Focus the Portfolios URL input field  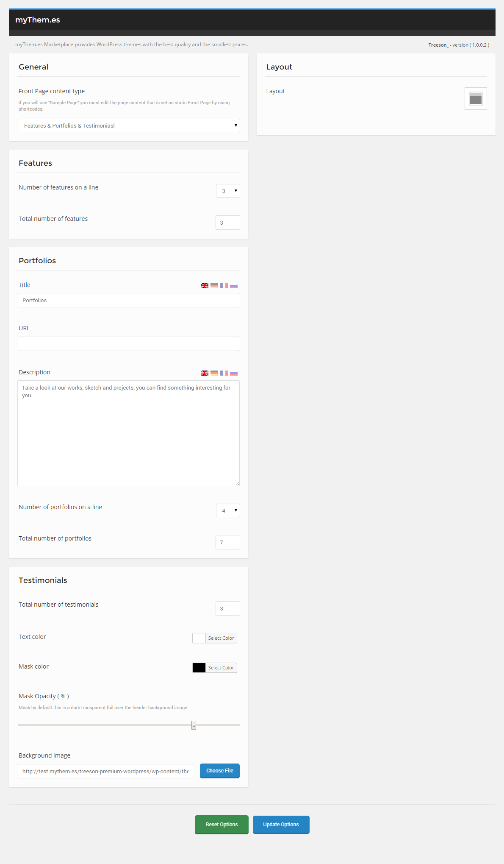(129, 344)
